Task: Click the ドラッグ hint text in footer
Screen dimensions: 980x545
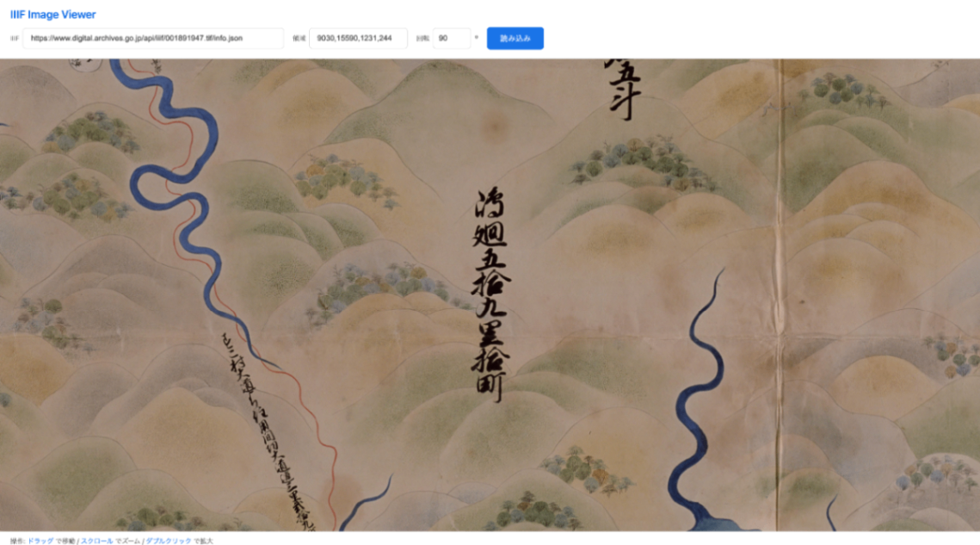Action: [40, 541]
